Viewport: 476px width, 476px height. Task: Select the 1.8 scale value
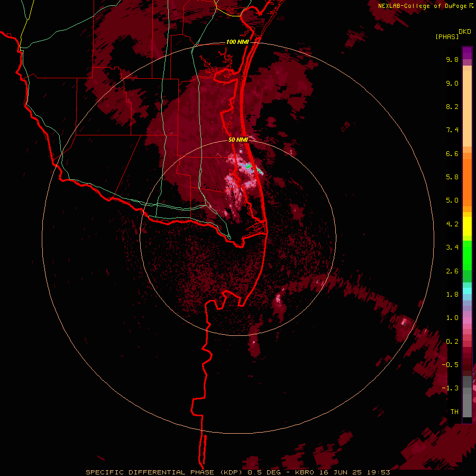click(452, 295)
